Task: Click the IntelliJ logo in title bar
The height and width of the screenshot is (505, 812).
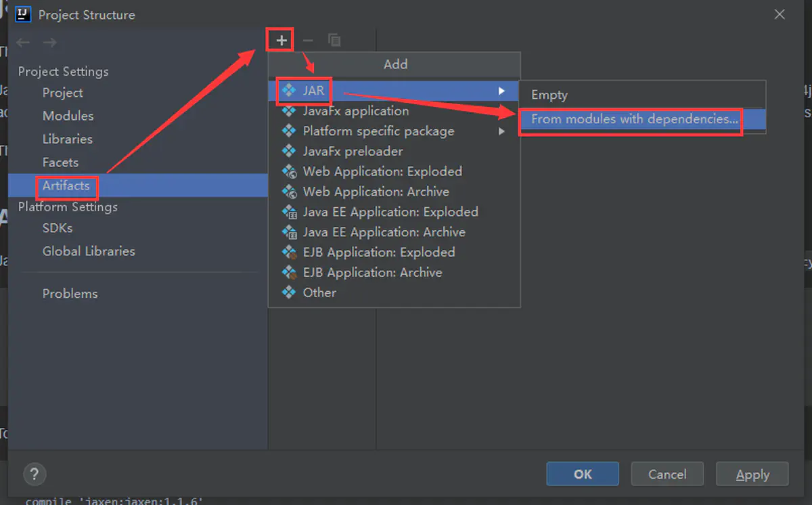Action: [24, 14]
